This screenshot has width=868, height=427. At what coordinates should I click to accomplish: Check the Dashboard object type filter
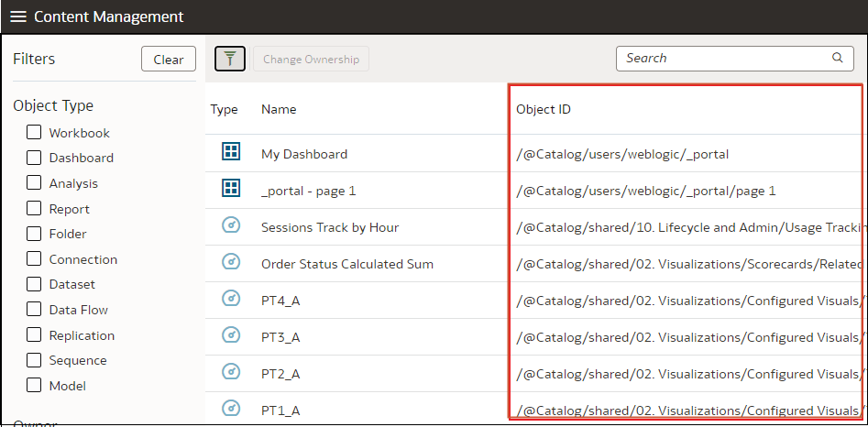coord(34,158)
